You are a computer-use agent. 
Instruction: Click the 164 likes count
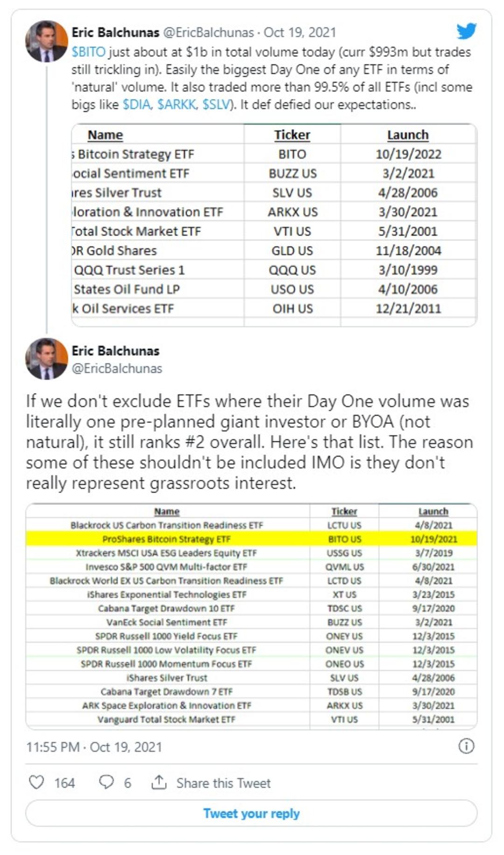tap(64, 783)
